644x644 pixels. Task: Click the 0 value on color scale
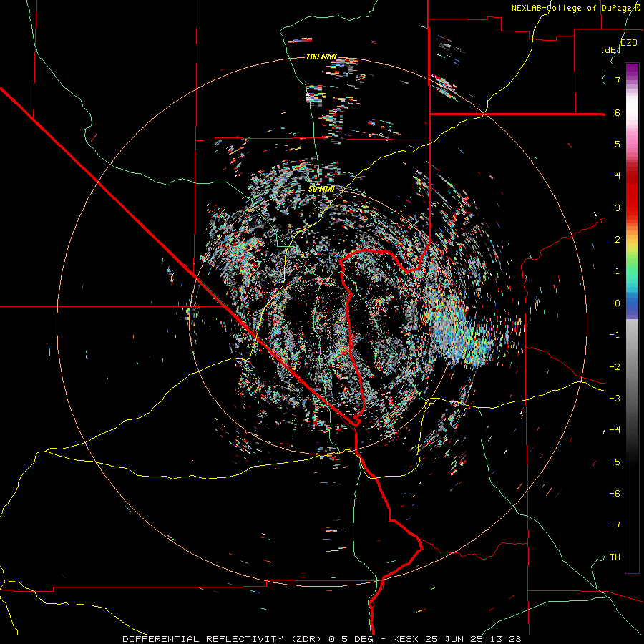618,303
